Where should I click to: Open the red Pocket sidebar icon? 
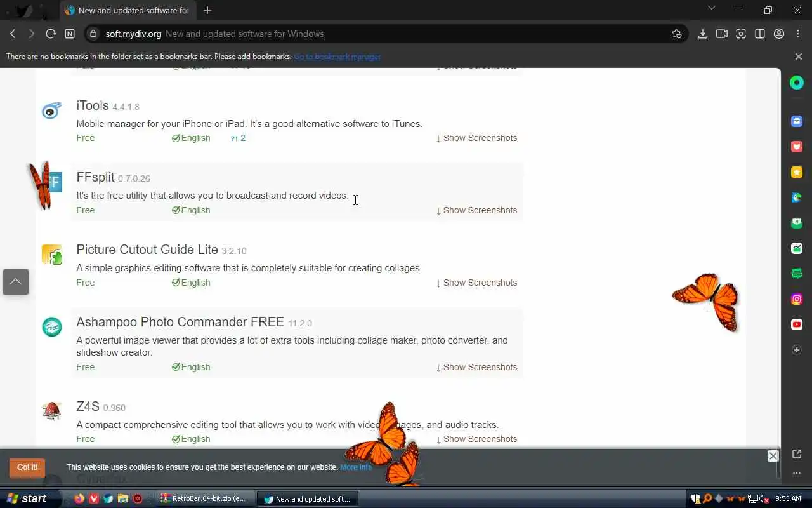[797, 147]
